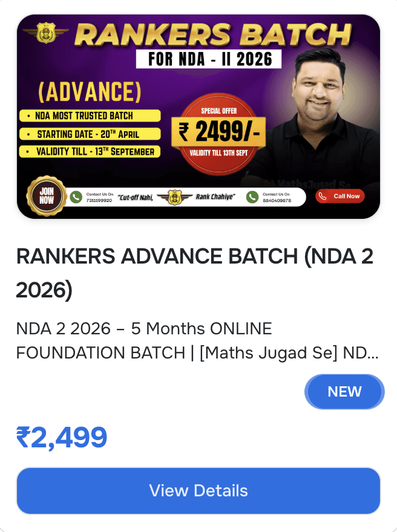Image resolution: width=397 pixels, height=532 pixels.
Task: Click the Validity Till - 13th September bullet
Action: pyautogui.click(x=90, y=151)
